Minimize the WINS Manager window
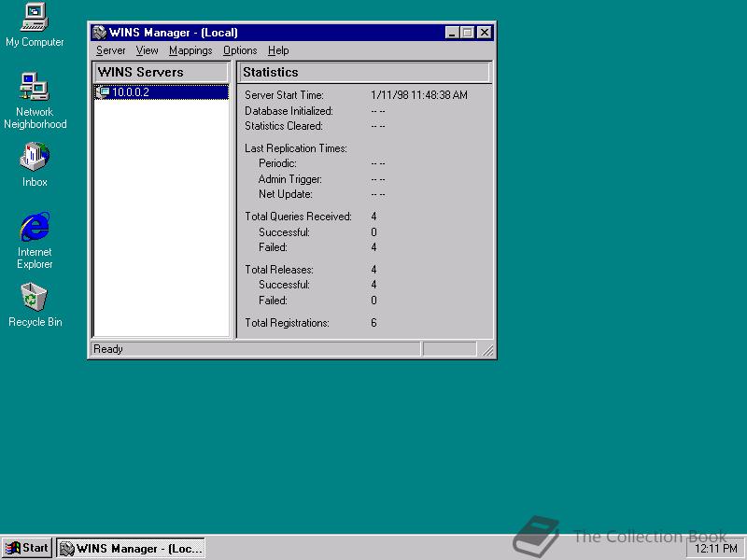 452,33
